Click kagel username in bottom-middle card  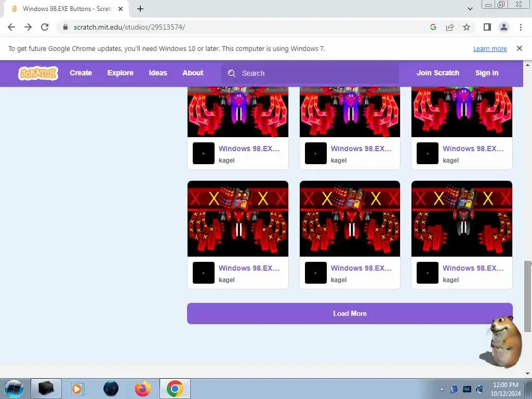point(339,280)
